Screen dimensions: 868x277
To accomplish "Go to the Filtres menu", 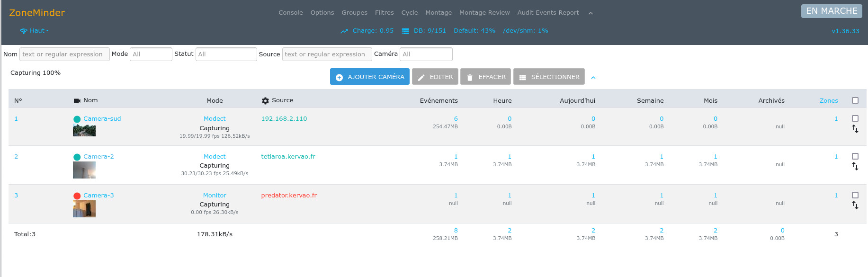I will click(x=384, y=13).
